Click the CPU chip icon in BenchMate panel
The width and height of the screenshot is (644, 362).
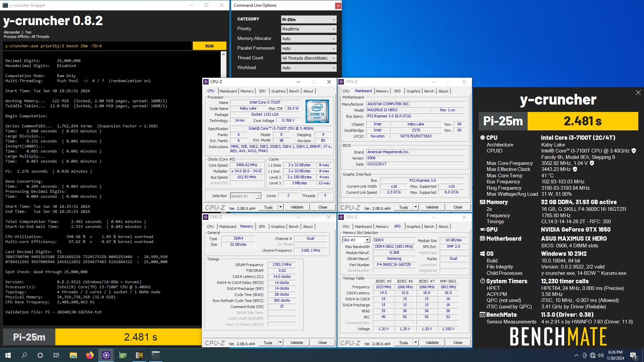pyautogui.click(x=482, y=137)
